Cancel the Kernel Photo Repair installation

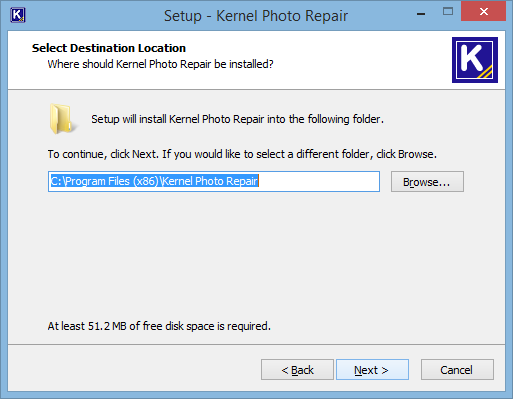click(457, 370)
